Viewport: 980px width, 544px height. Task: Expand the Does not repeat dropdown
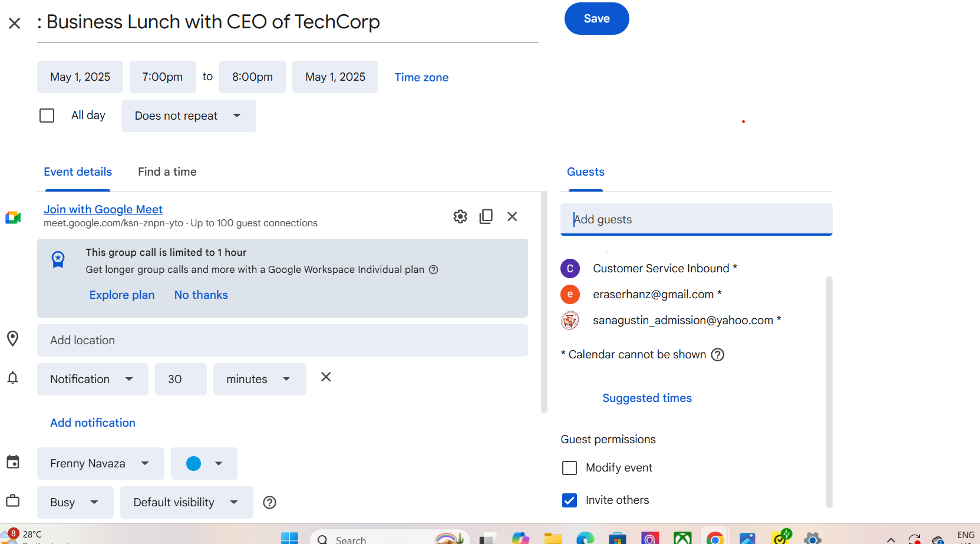coord(189,116)
